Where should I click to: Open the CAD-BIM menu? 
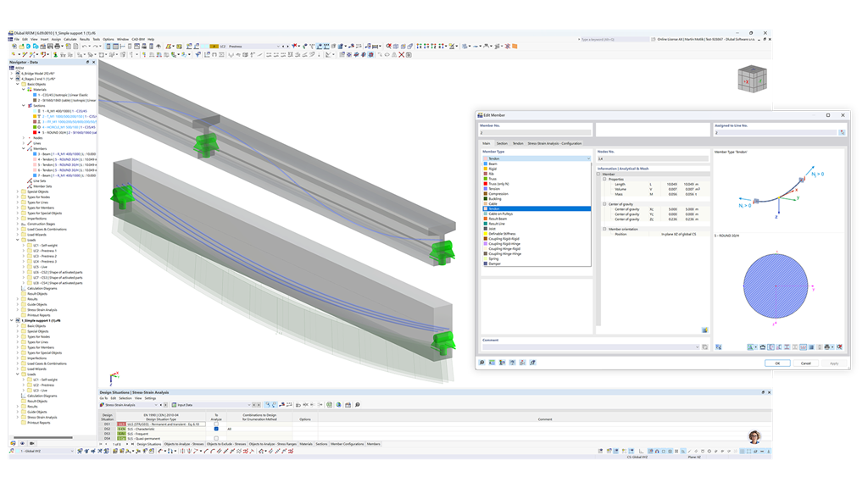[x=138, y=39]
